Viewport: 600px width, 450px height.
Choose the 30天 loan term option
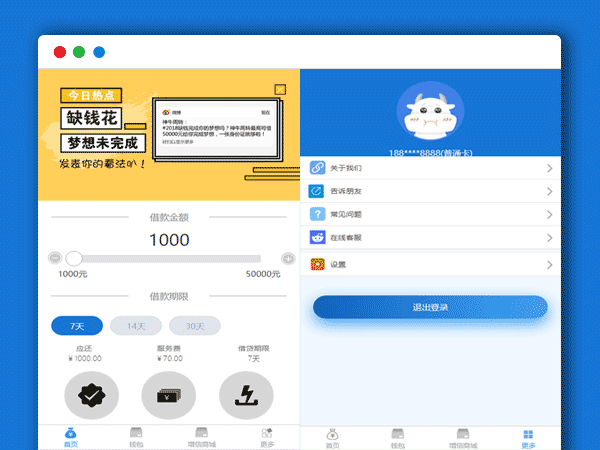coord(194,326)
